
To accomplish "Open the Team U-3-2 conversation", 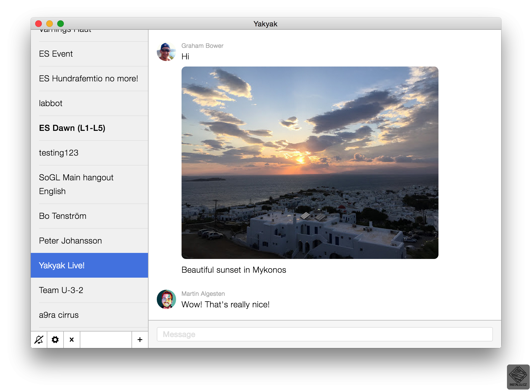I will point(89,290).
